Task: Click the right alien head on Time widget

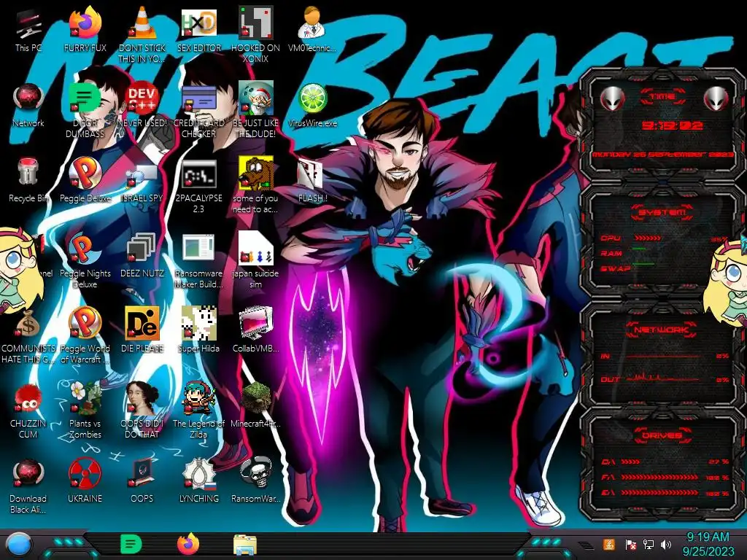Action: coord(716,99)
